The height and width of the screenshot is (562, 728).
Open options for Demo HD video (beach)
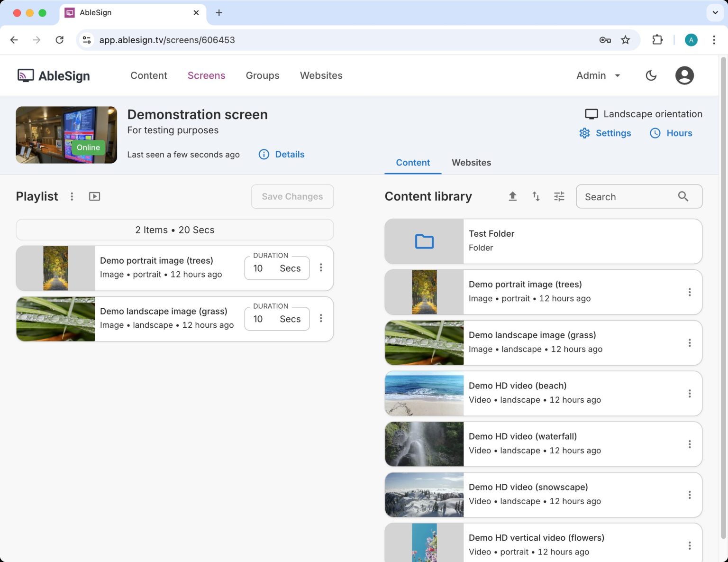(690, 394)
